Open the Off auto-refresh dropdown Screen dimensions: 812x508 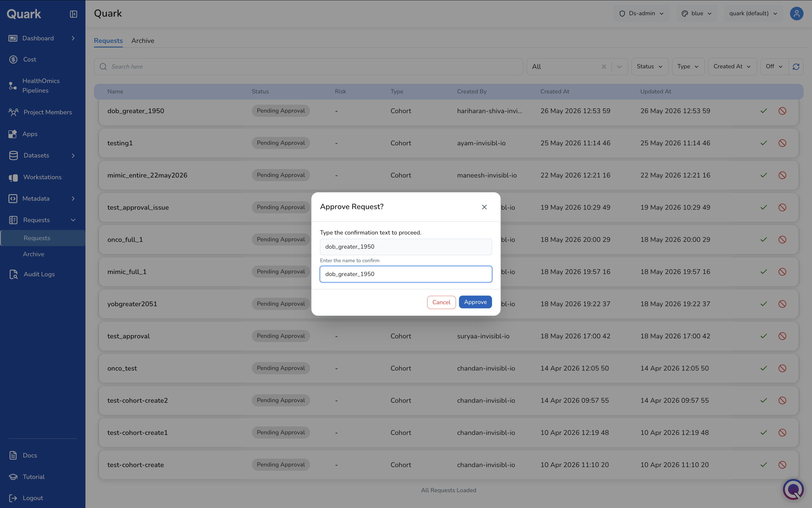(774, 67)
